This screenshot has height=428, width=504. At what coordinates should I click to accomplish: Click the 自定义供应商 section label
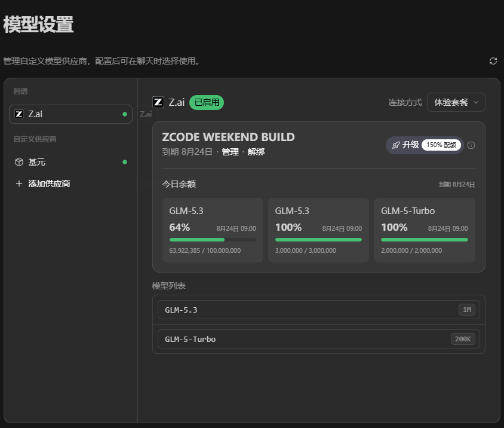click(35, 139)
